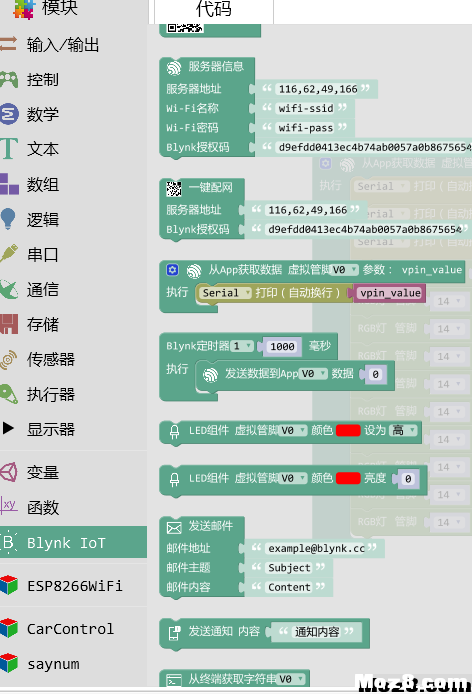This screenshot has height=694, width=472.
Task: Open the 传感器 sensor icon
Action: pos(8,359)
